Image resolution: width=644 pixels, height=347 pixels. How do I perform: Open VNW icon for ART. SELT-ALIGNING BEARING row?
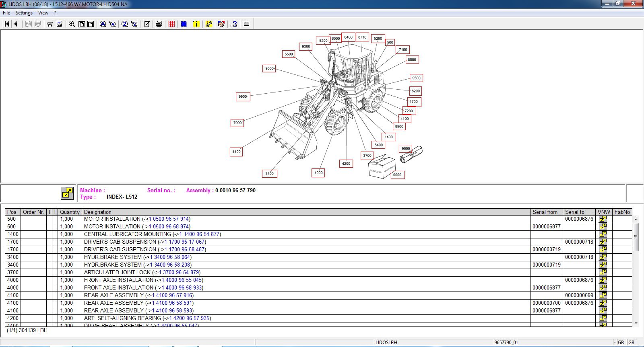(603, 318)
